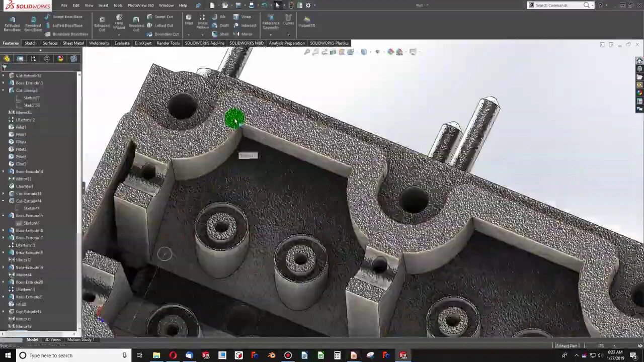
Task: Open the Tools menu
Action: point(118,5)
